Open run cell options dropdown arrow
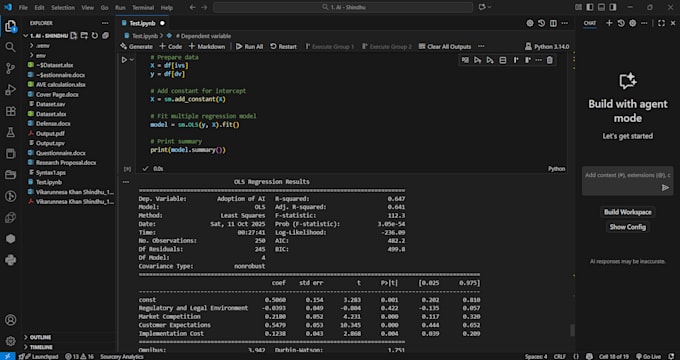The width and height of the screenshot is (680, 360). (132, 60)
